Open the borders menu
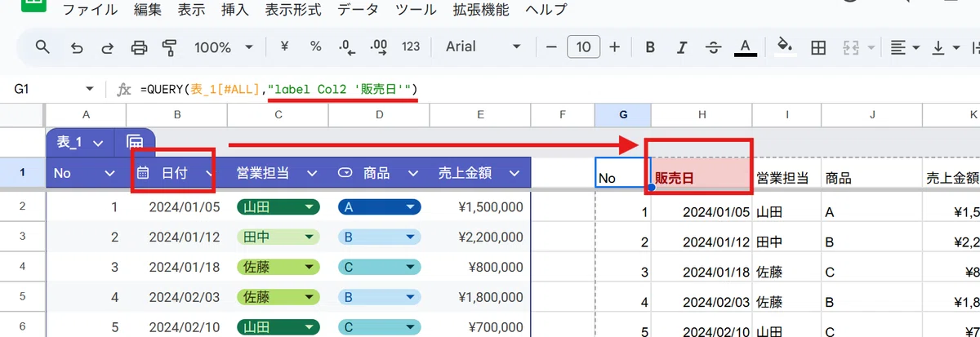Image resolution: width=980 pixels, height=337 pixels. (x=818, y=47)
